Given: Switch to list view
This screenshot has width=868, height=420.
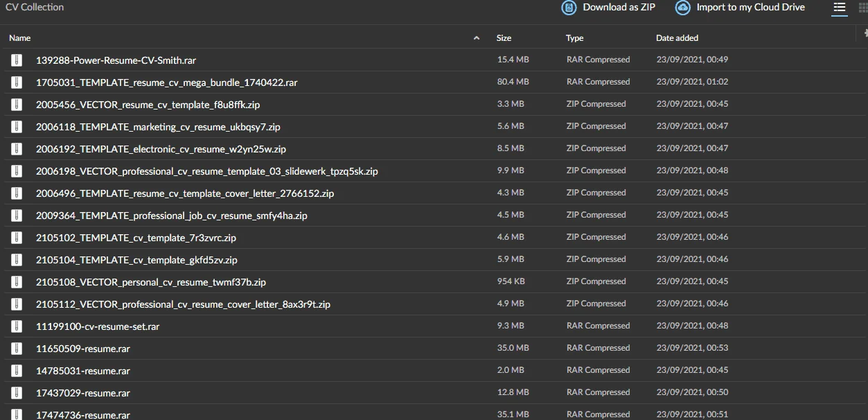Looking at the screenshot, I should point(840,8).
